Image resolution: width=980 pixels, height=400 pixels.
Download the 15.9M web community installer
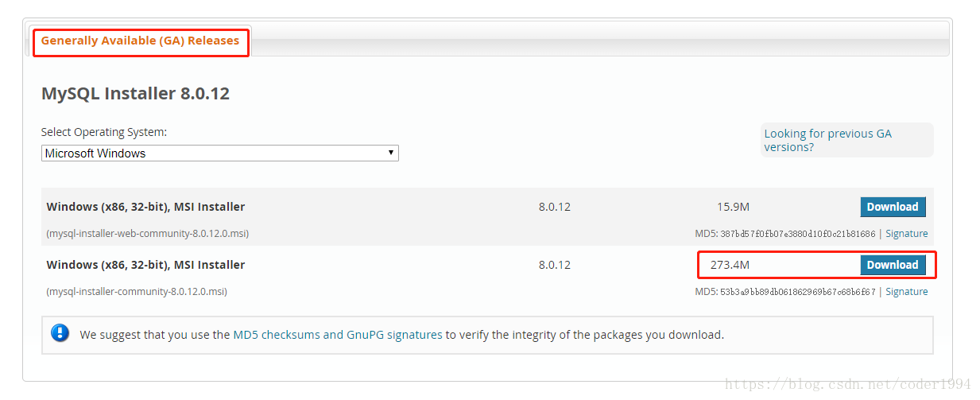tap(893, 207)
